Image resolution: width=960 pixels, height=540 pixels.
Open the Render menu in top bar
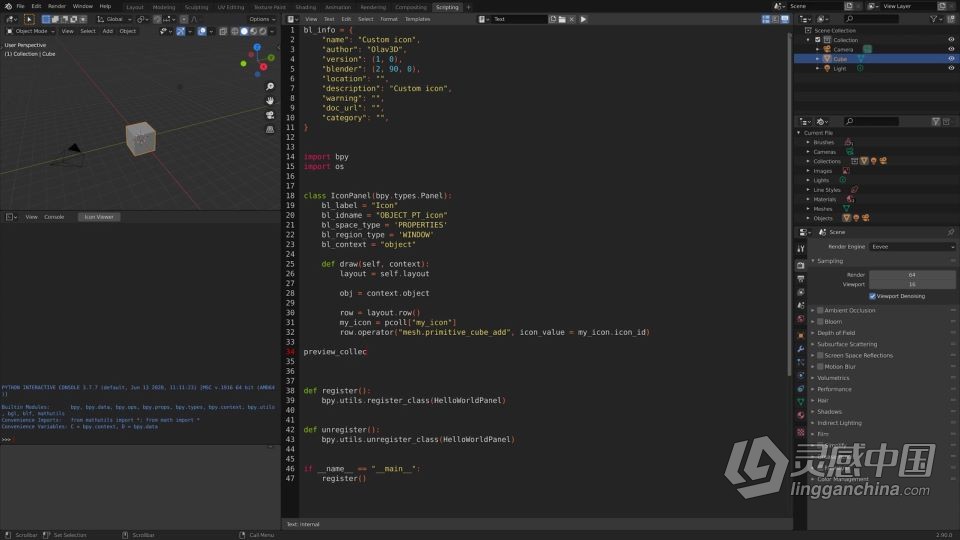(x=56, y=6)
